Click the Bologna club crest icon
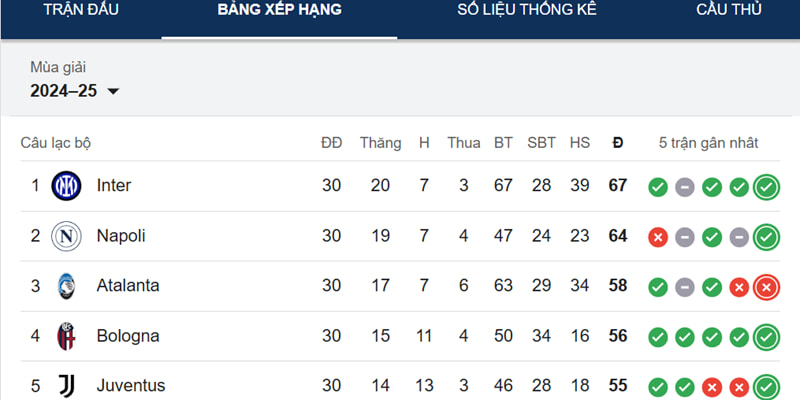This screenshot has height=400, width=800. pos(66,336)
